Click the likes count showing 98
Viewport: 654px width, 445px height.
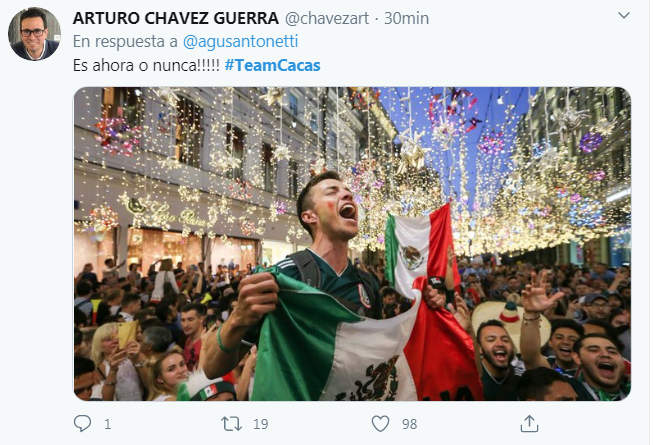coord(410,424)
